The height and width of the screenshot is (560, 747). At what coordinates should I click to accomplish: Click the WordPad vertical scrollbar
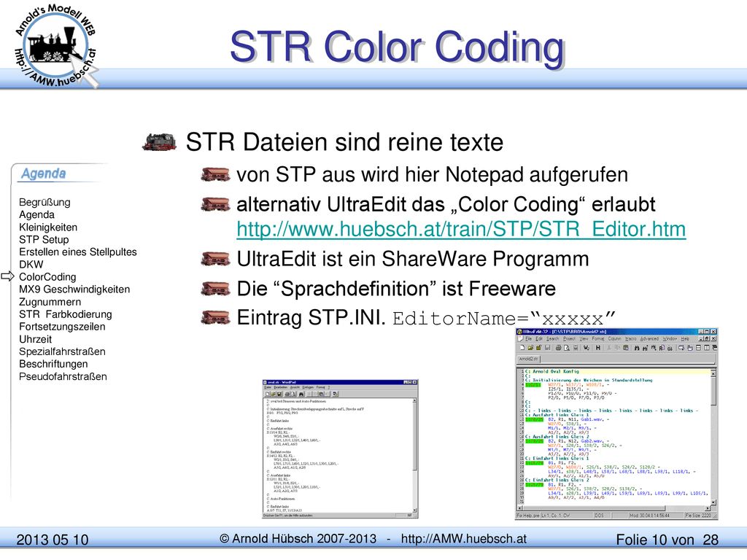pyautogui.click(x=414, y=455)
